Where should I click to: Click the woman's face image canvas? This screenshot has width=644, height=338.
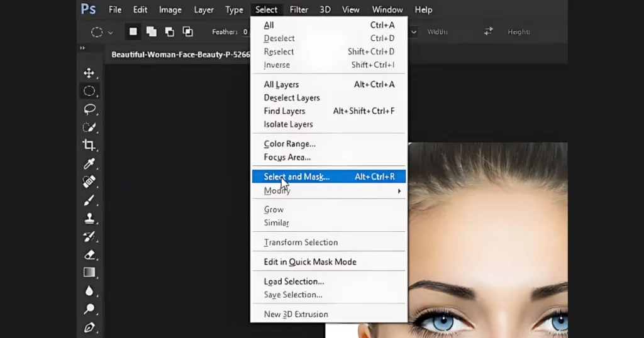coord(488,240)
